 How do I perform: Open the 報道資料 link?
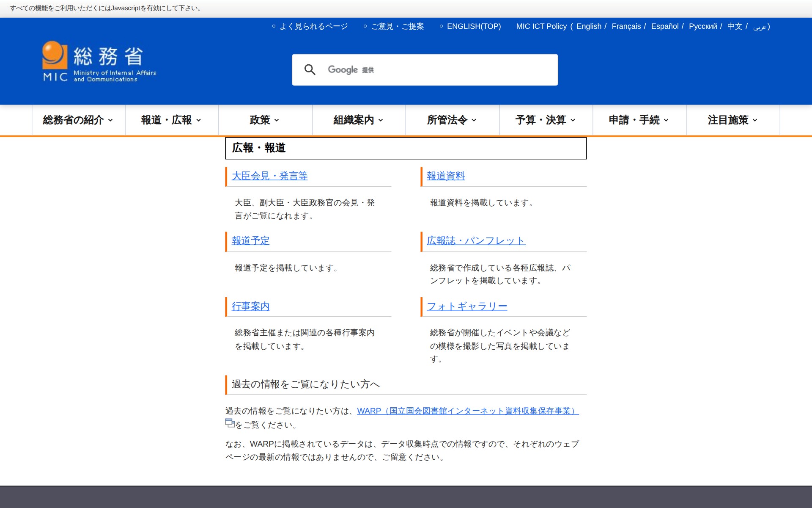445,176
